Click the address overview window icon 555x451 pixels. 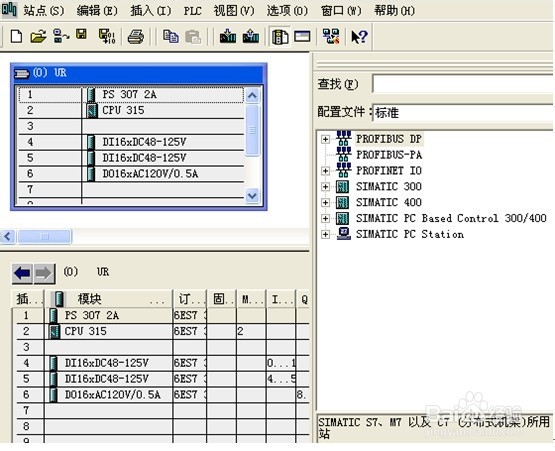tap(302, 36)
